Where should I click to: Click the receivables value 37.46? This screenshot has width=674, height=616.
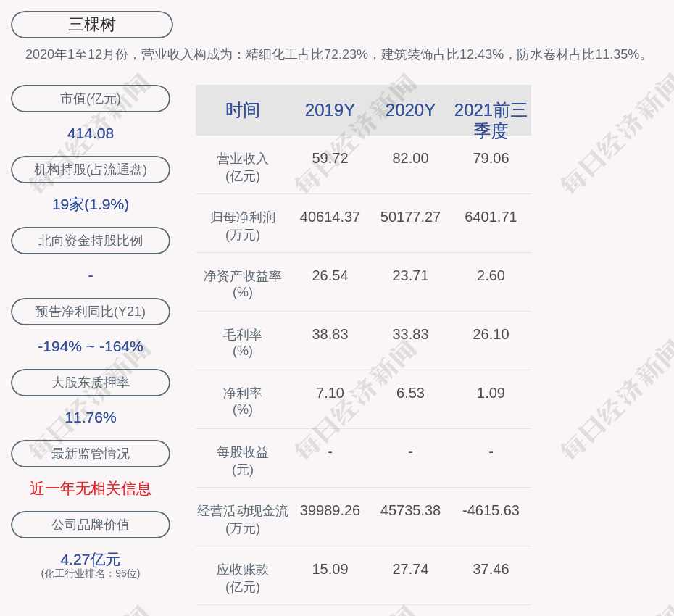pos(491,569)
